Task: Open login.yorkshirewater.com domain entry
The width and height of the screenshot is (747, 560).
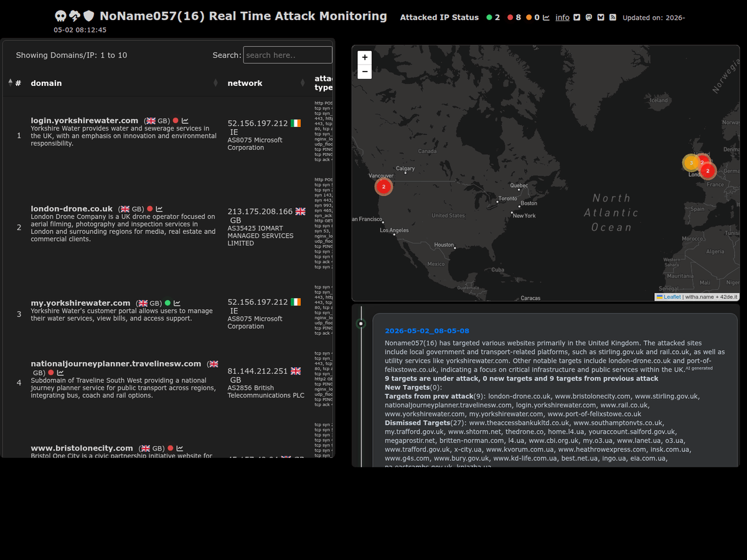Action: point(85,121)
